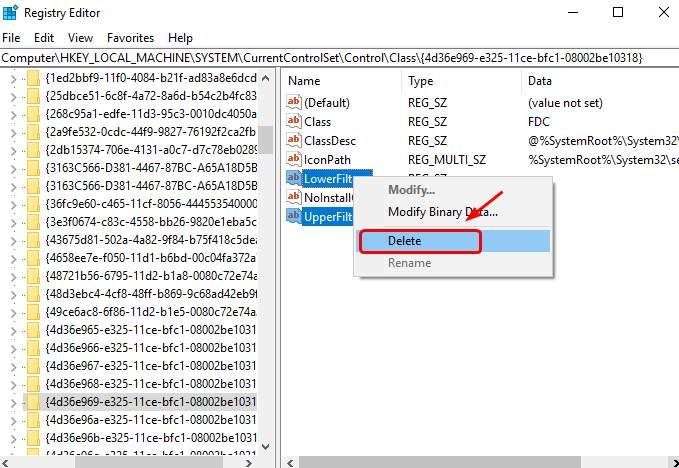
Task: Click the icon beside LowerFilters value
Action: pyautogui.click(x=294, y=178)
